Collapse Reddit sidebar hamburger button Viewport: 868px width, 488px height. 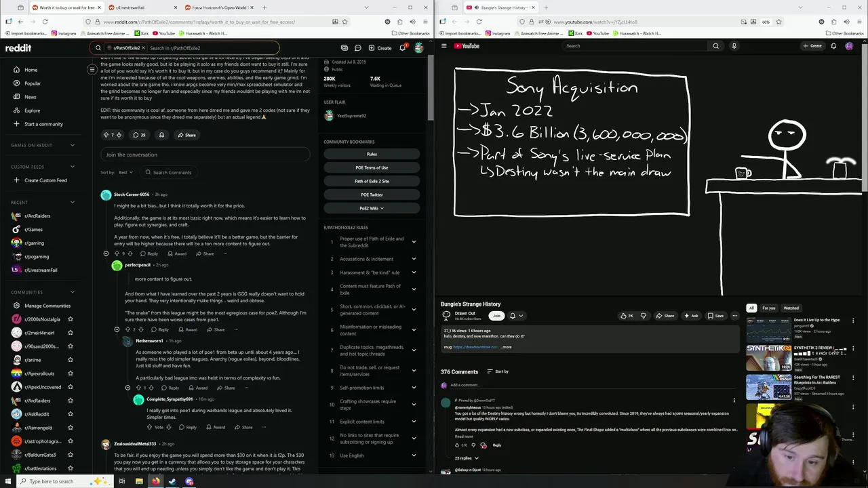tap(92, 70)
